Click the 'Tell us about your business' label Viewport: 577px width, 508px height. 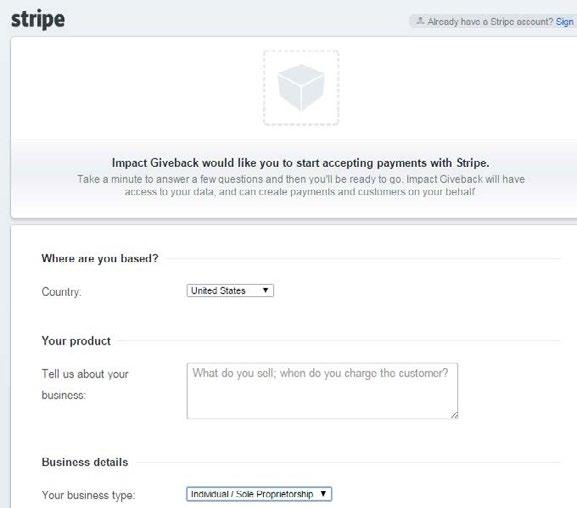(85, 384)
